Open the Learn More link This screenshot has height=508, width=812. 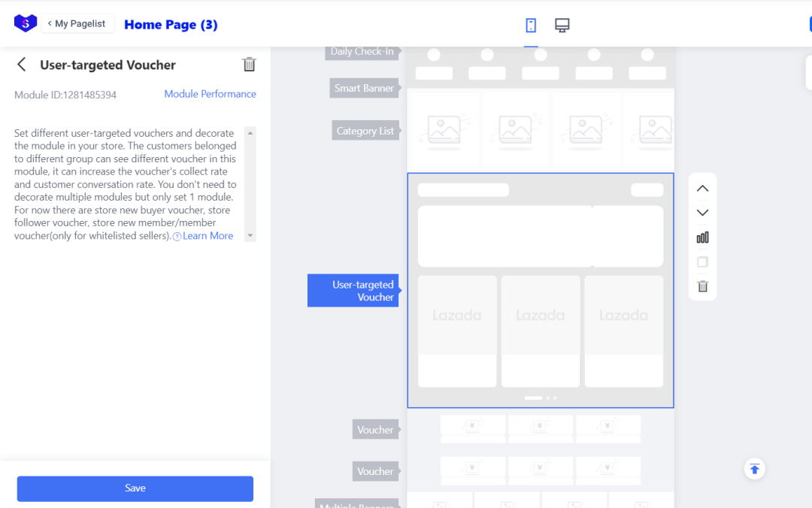208,236
